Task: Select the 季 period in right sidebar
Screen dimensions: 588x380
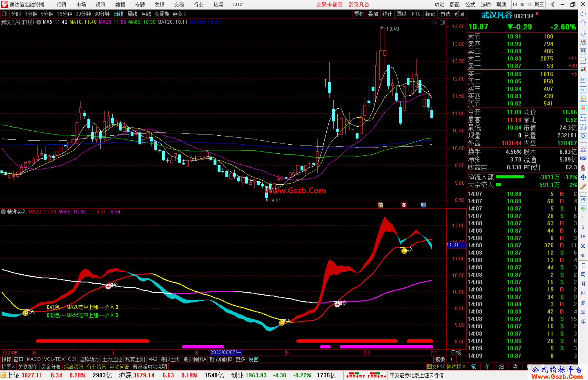Action: click(x=583, y=312)
